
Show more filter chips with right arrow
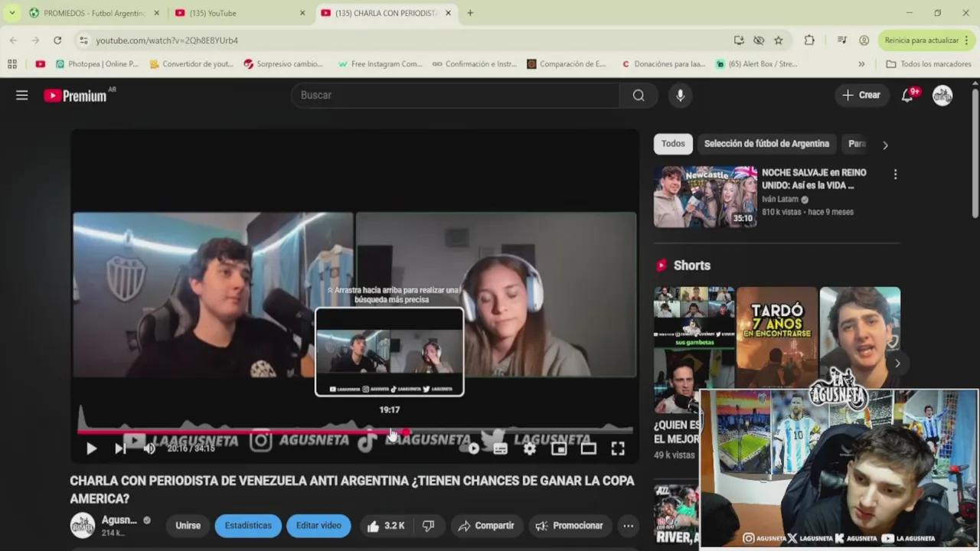[885, 145]
